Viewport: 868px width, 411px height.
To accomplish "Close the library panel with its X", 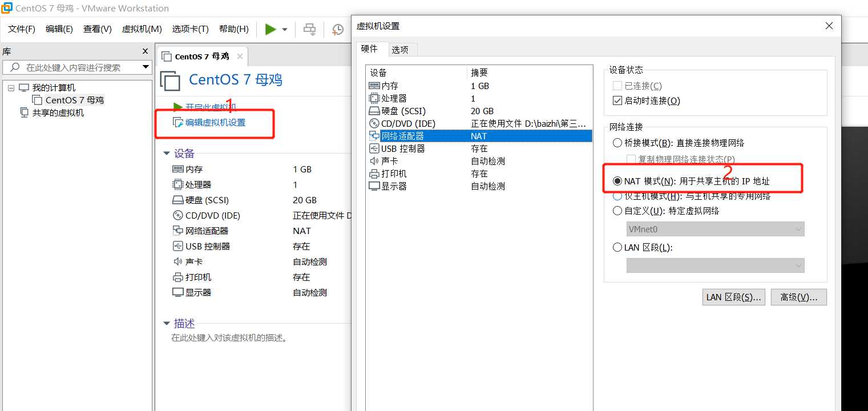I will point(145,51).
